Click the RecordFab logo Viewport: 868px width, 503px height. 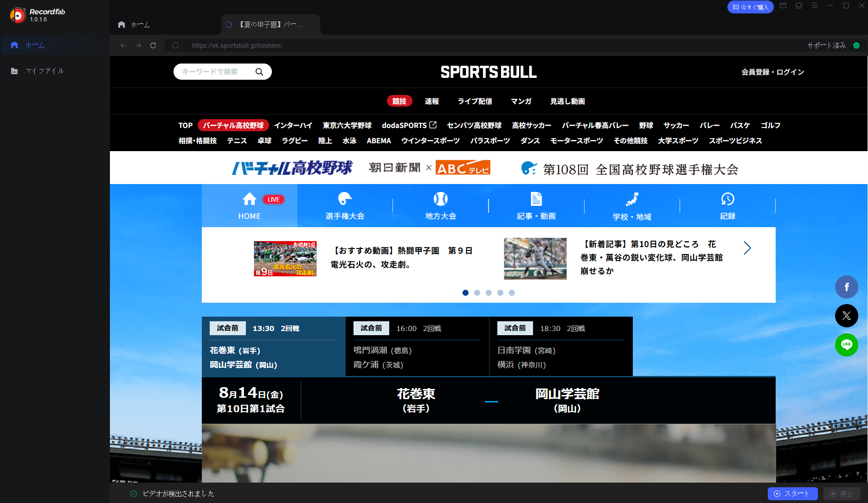38,15
